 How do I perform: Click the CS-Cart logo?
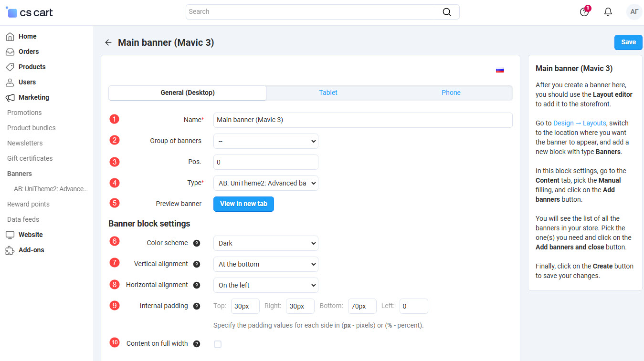29,13
